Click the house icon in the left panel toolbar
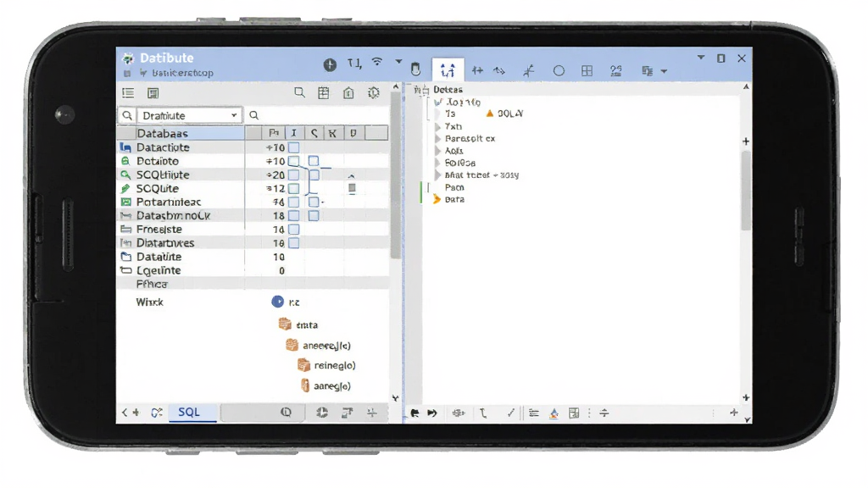 348,93
